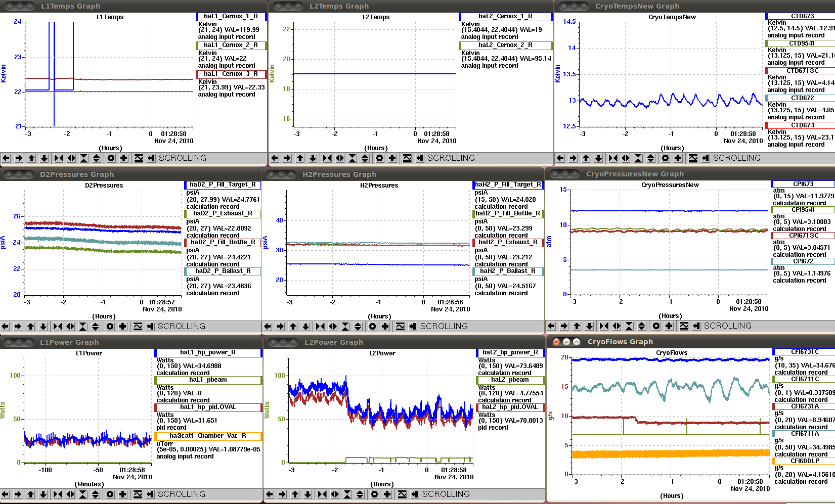Toggle scrolling arrow icon in CryoPressuresNew Graph
This screenshot has width=835, height=504.
(x=696, y=326)
